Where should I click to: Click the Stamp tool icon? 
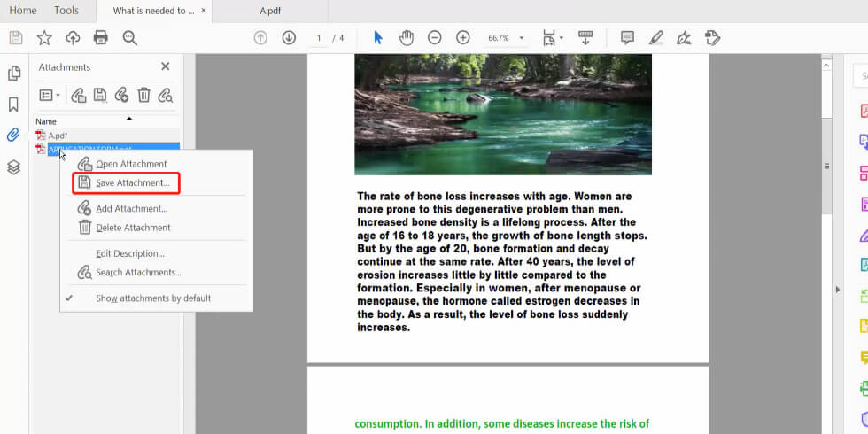click(712, 37)
